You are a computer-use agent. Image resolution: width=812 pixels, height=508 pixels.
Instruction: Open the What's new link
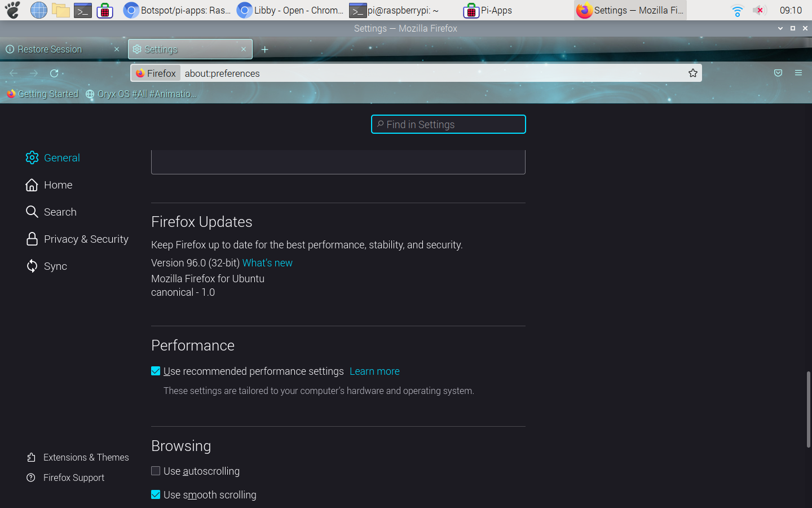(267, 262)
